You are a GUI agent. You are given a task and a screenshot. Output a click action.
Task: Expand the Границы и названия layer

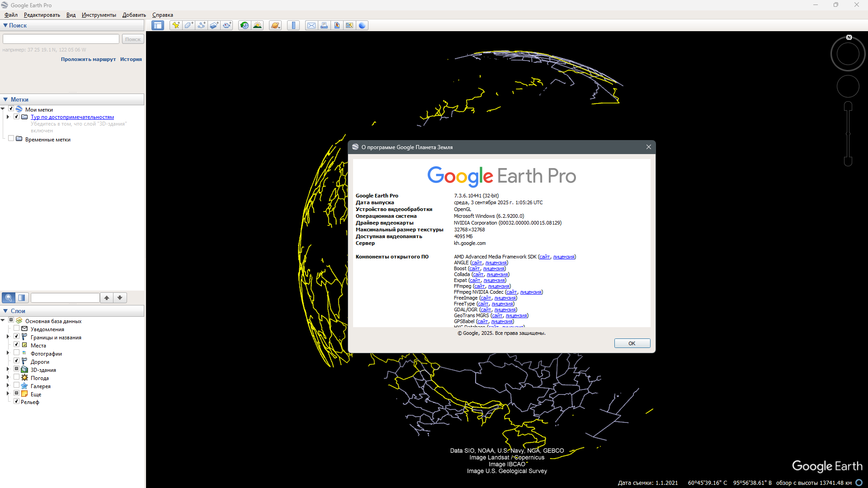8,337
